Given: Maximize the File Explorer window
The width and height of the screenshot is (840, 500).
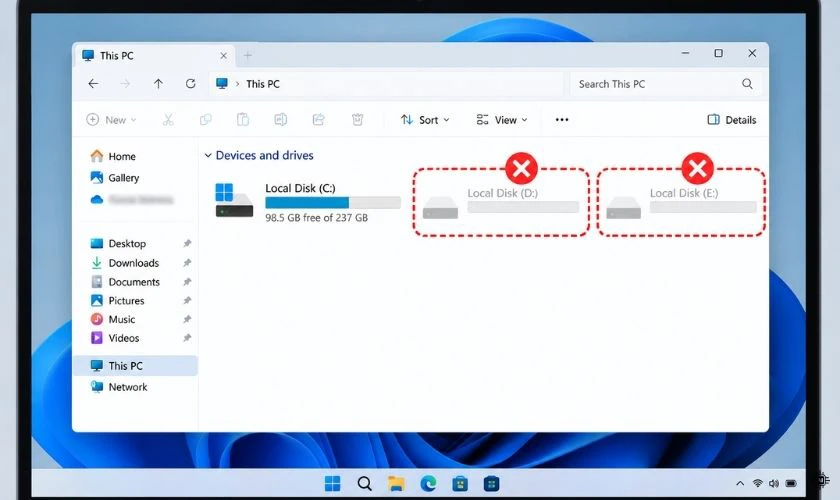Looking at the screenshot, I should tap(718, 53).
